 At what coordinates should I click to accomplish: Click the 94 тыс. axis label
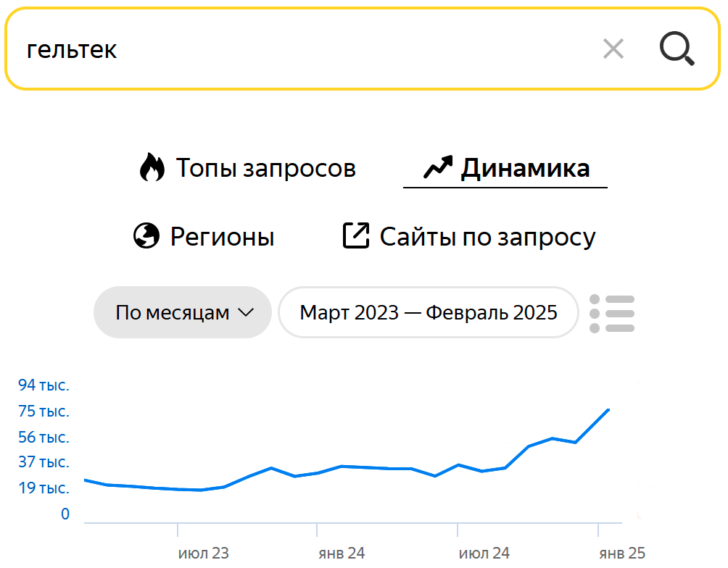pos(44,385)
